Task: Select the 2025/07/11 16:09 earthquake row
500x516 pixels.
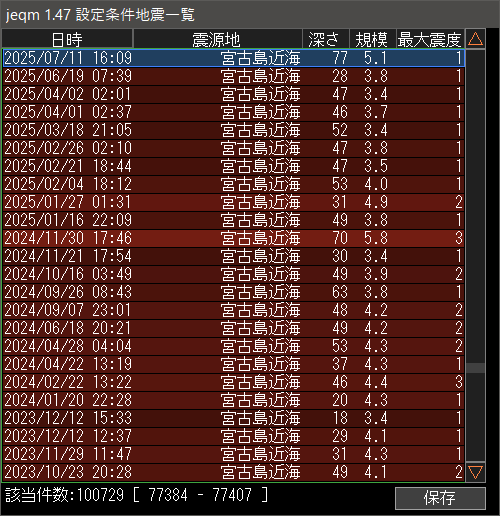Action: point(234,58)
